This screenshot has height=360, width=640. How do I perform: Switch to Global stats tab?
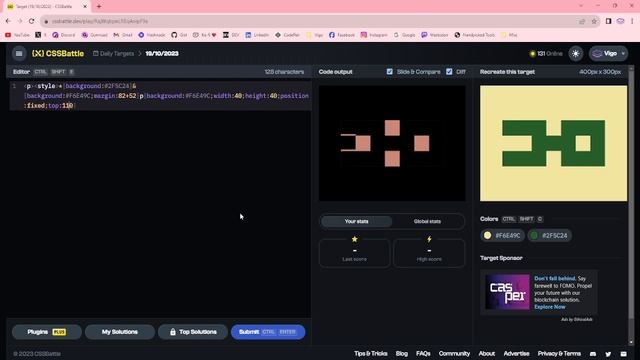(427, 221)
